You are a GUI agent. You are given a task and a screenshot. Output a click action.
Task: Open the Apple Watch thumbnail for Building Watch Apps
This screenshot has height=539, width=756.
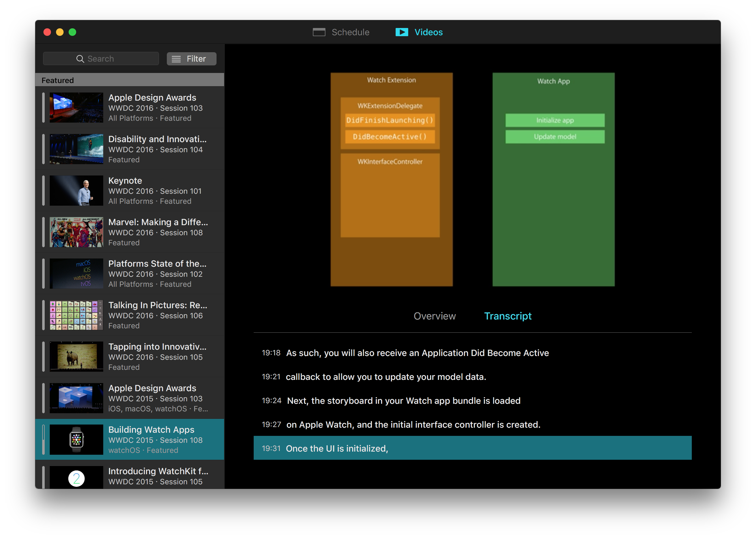pos(76,439)
